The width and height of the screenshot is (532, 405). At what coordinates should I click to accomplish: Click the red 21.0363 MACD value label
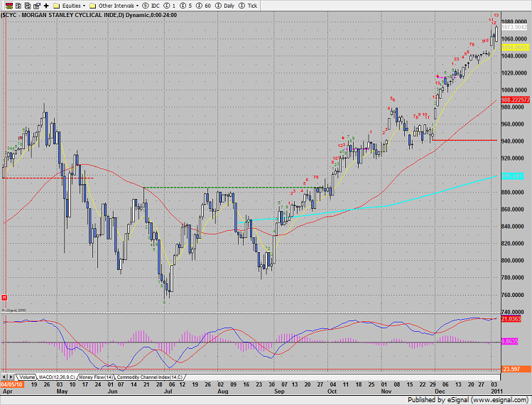511,319
